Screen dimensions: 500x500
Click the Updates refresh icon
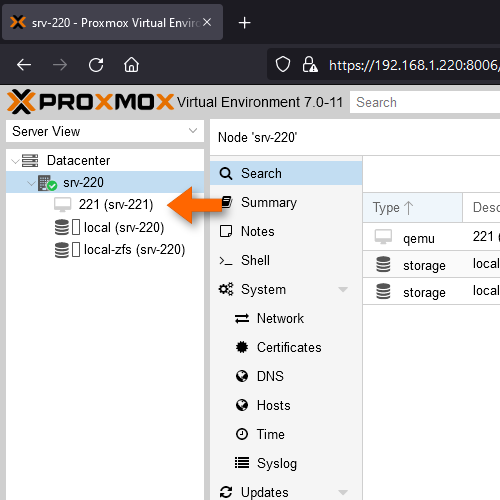pos(226,492)
